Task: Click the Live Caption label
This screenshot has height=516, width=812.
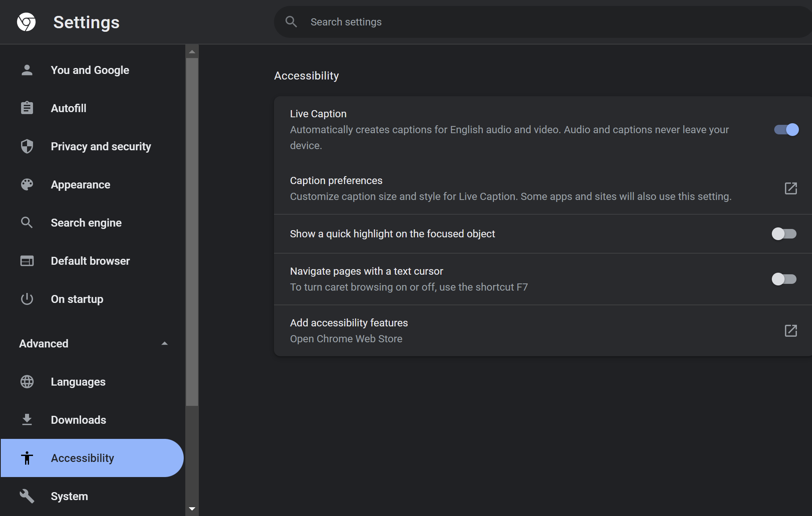Action: (318, 114)
